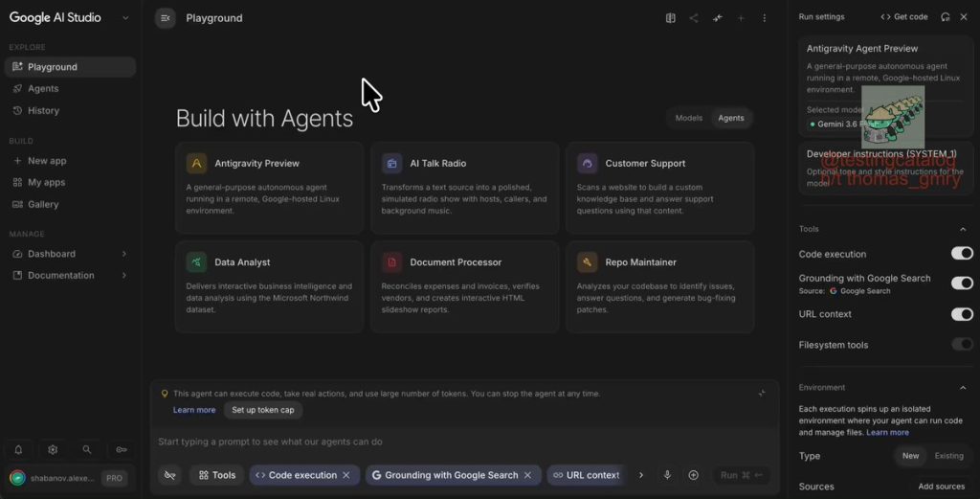This screenshot has width=980, height=499.
Task: Open Gallery in sidebar
Action: pyautogui.click(x=70, y=204)
